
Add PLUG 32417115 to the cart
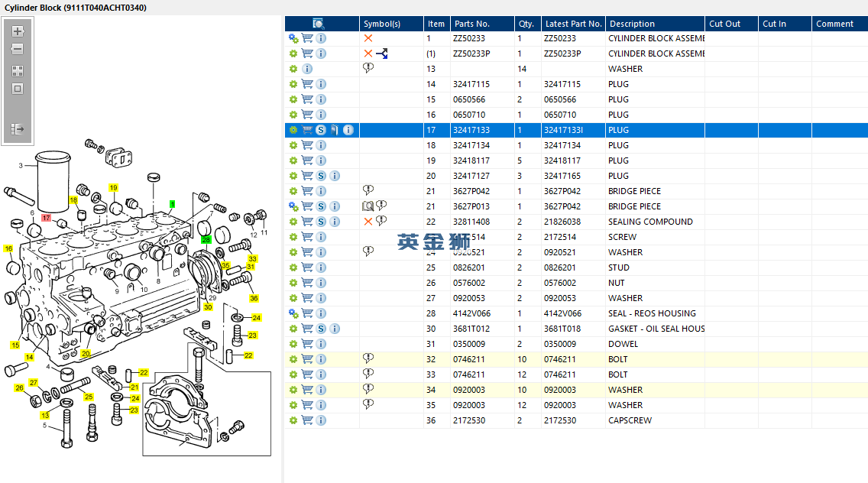(307, 84)
